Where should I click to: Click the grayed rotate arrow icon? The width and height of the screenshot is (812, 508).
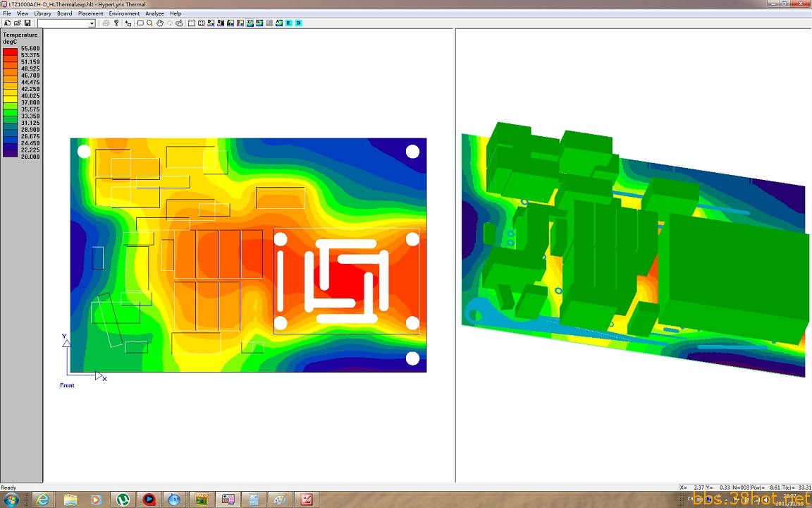coord(169,23)
